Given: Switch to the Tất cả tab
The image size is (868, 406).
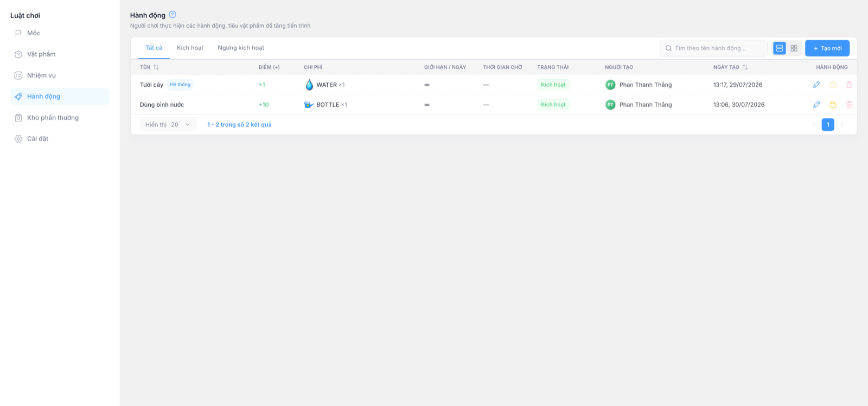Looking at the screenshot, I should pos(154,48).
